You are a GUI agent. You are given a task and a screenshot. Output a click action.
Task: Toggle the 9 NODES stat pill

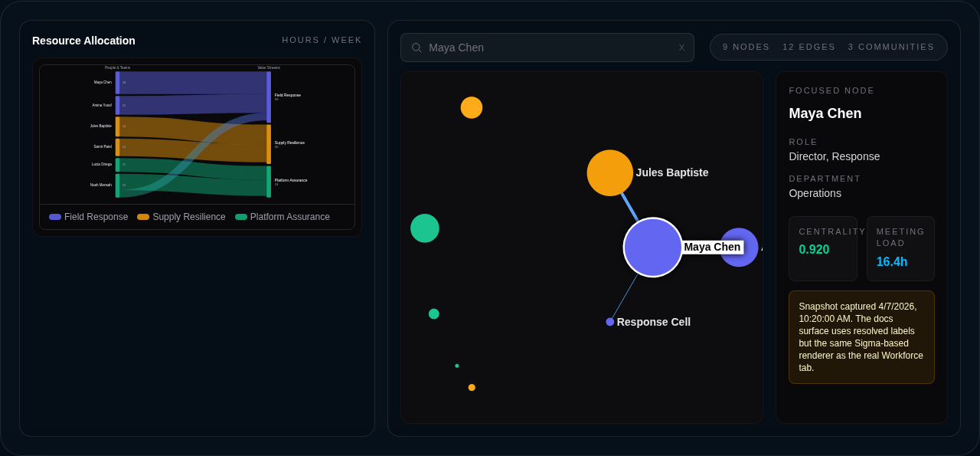pyautogui.click(x=745, y=47)
